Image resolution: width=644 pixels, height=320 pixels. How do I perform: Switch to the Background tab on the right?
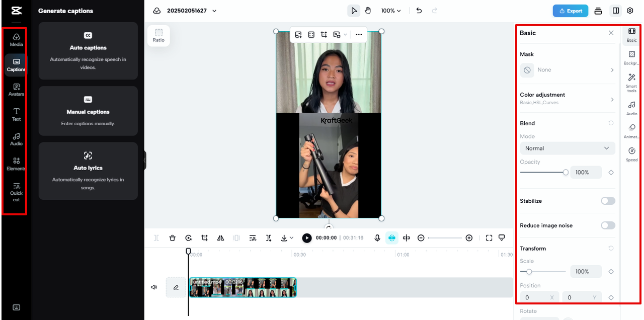631,57
